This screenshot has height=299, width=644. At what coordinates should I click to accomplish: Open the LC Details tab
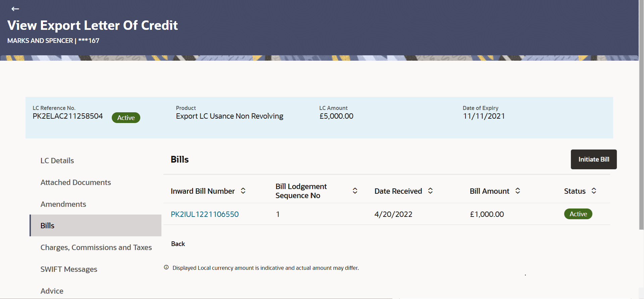coord(57,161)
